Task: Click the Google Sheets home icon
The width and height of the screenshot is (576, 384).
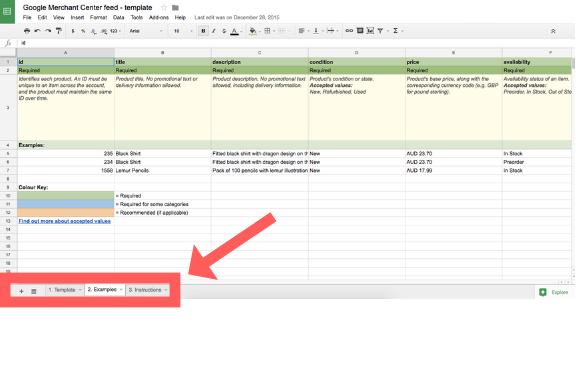Action: (x=7, y=11)
